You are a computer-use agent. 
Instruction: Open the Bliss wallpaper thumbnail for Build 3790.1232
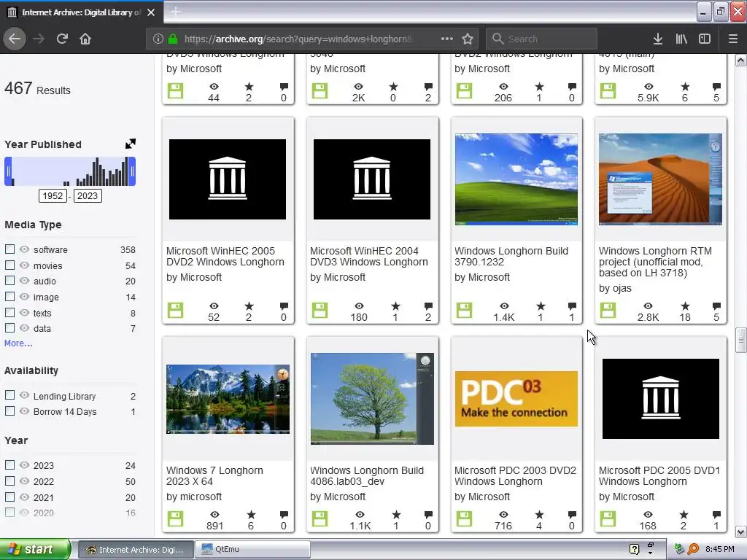(x=516, y=179)
